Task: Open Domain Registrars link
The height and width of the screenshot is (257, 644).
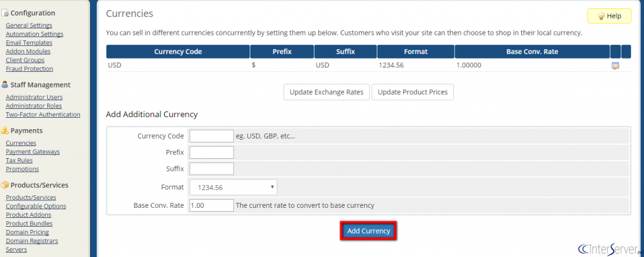Action: (32, 241)
